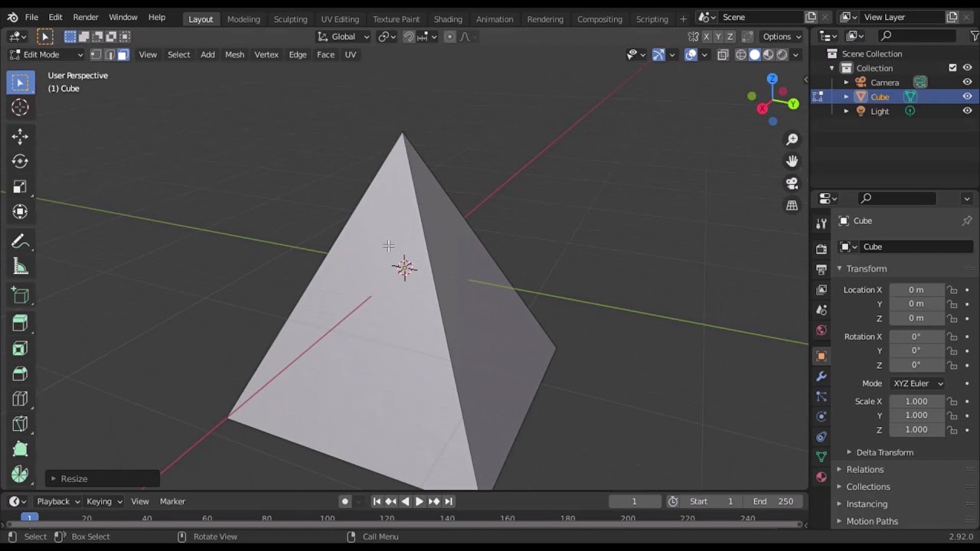Click the Scale X value field
The width and height of the screenshot is (980, 551).
tap(916, 401)
